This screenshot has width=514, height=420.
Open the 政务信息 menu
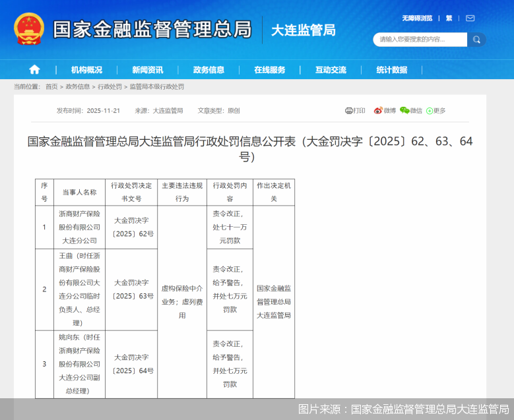[x=209, y=70]
